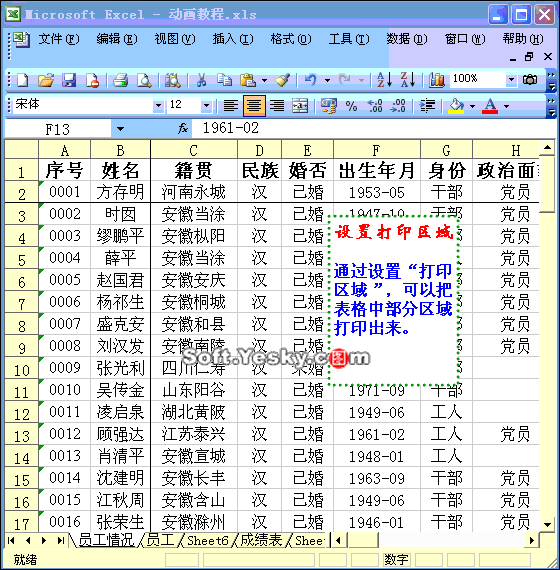The image size is (560, 570).
Task: Expand the font name dropdown 宋体
Action: (x=158, y=106)
